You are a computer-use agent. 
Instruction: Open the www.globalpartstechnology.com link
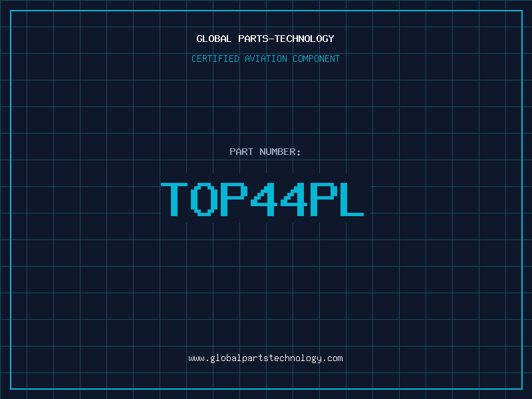tap(265, 358)
